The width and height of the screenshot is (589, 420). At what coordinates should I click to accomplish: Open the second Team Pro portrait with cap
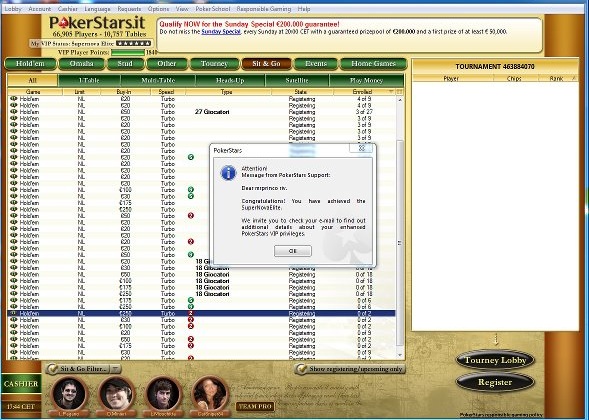coord(116,394)
